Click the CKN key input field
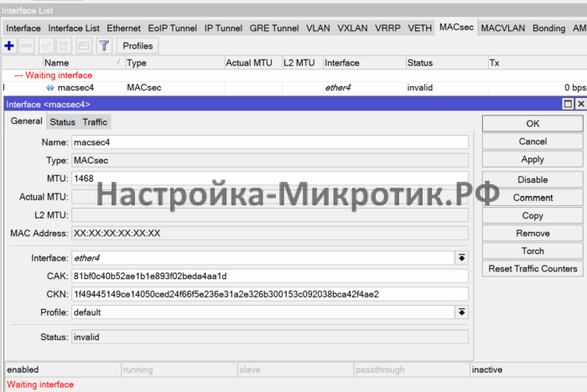The height and width of the screenshot is (392, 587). click(269, 294)
